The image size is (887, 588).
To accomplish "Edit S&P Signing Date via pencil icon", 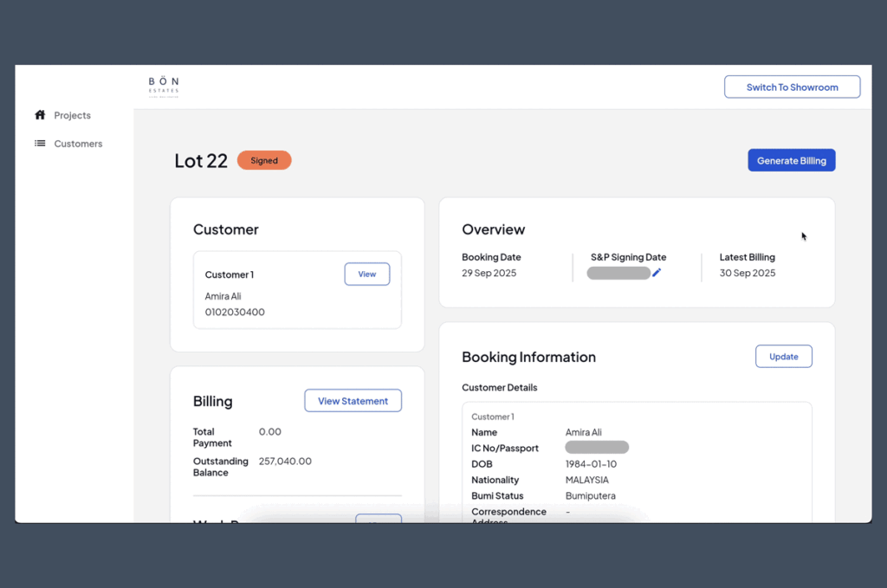I will (x=657, y=272).
